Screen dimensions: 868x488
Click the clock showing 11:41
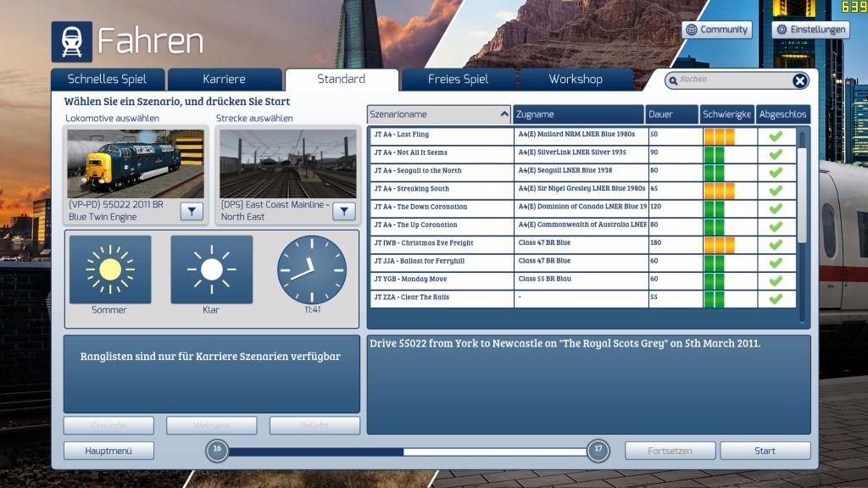(312, 269)
